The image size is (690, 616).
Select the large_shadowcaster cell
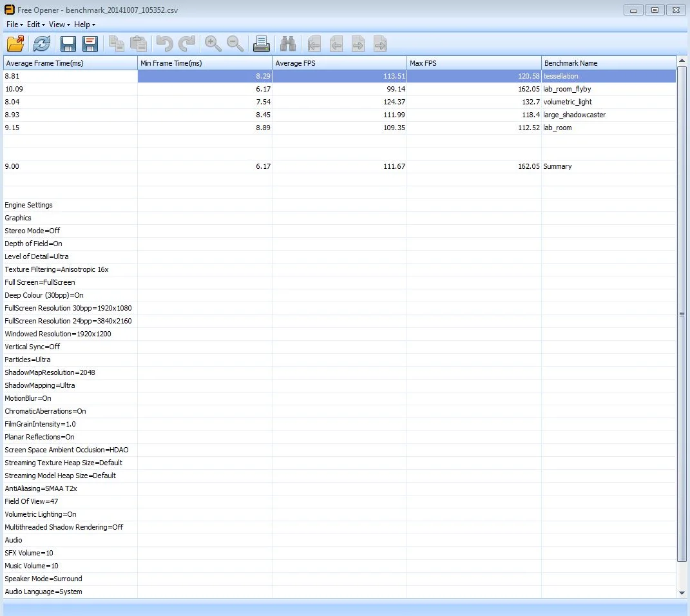click(x=609, y=115)
